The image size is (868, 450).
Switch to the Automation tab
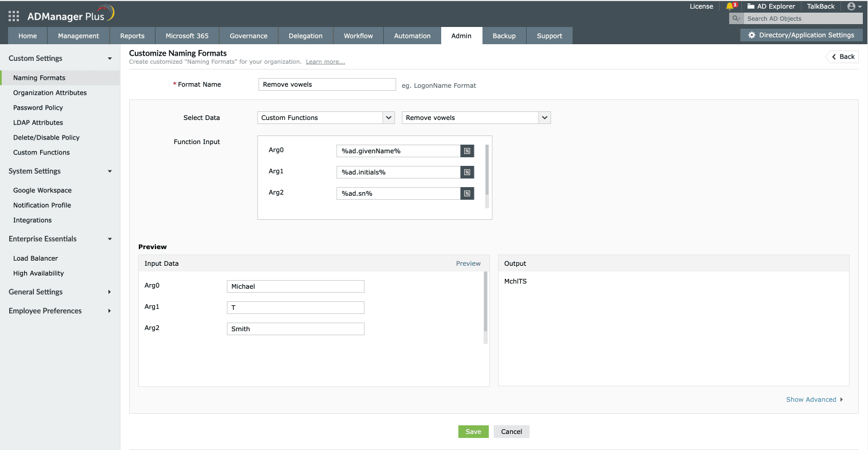(411, 35)
